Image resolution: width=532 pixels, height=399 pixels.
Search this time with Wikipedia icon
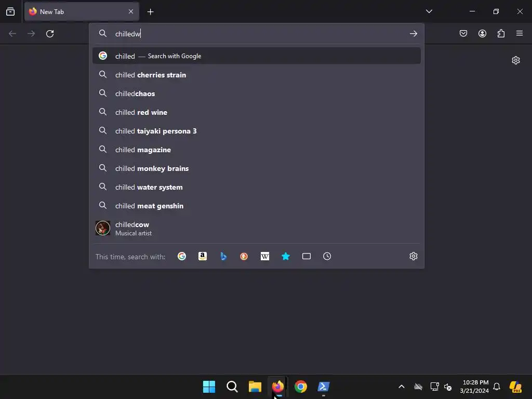(264, 256)
